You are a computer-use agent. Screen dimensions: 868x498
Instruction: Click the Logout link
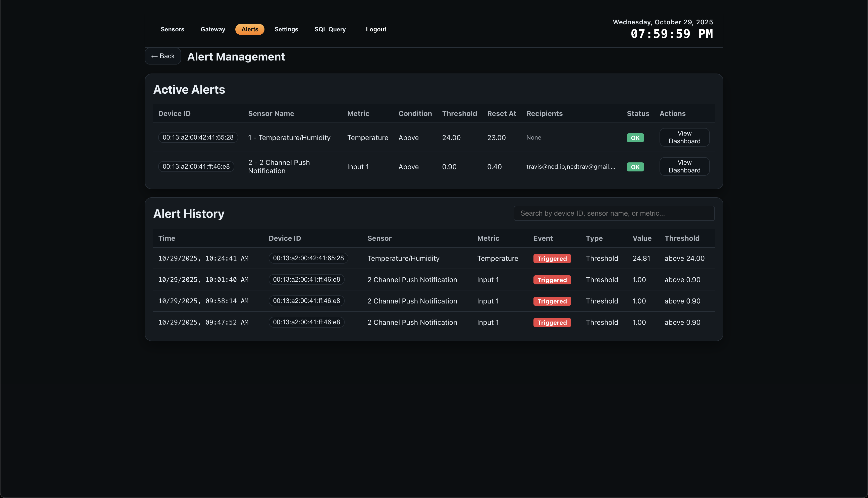376,29
